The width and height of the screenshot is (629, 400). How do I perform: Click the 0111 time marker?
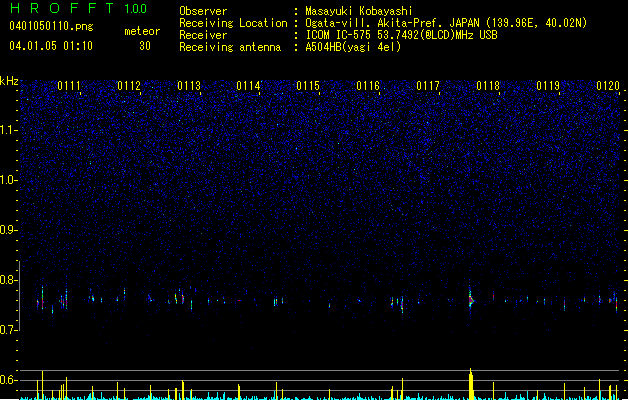(69, 86)
